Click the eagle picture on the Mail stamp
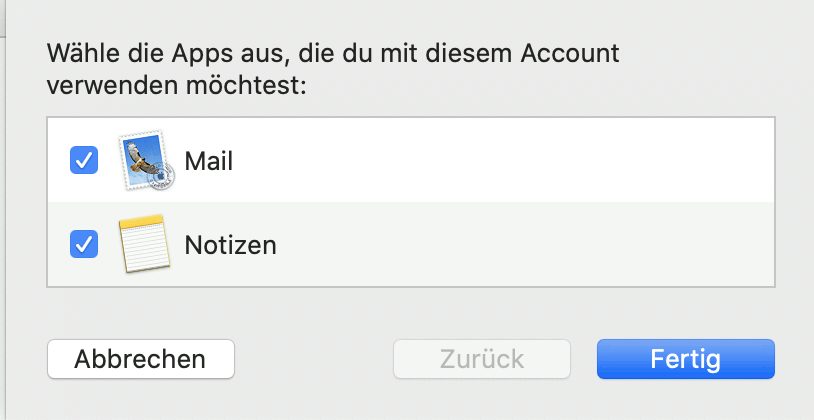 [x=142, y=157]
